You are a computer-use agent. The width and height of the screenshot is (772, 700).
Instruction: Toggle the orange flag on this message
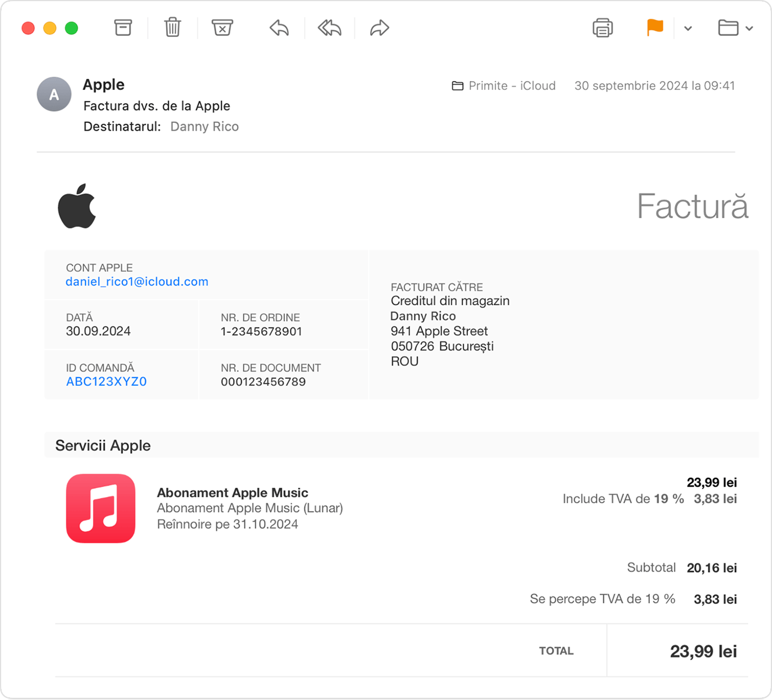(654, 28)
